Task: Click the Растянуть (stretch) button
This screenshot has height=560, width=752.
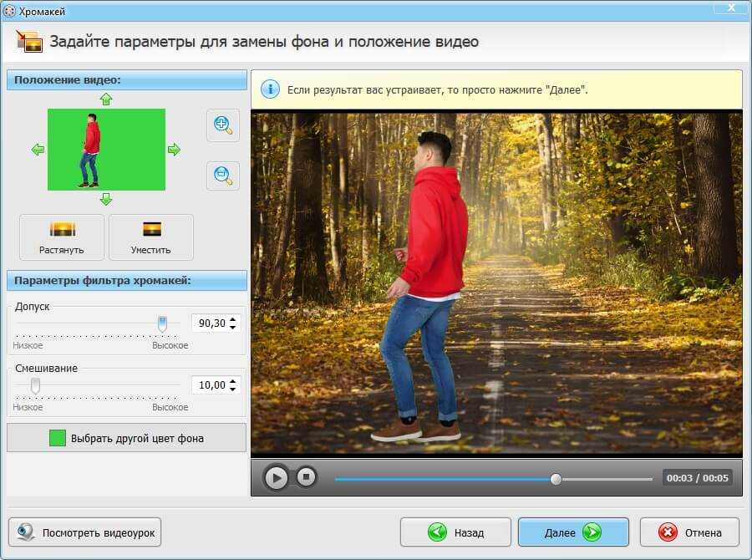Action: coord(62,237)
